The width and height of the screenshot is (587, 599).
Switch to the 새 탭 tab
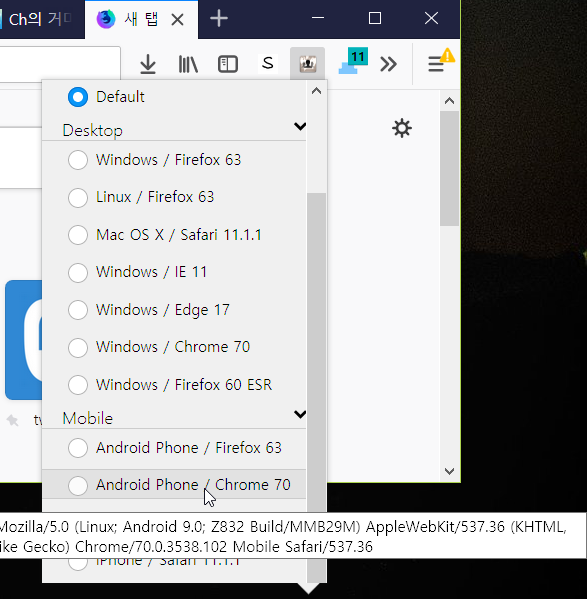[x=141, y=19]
